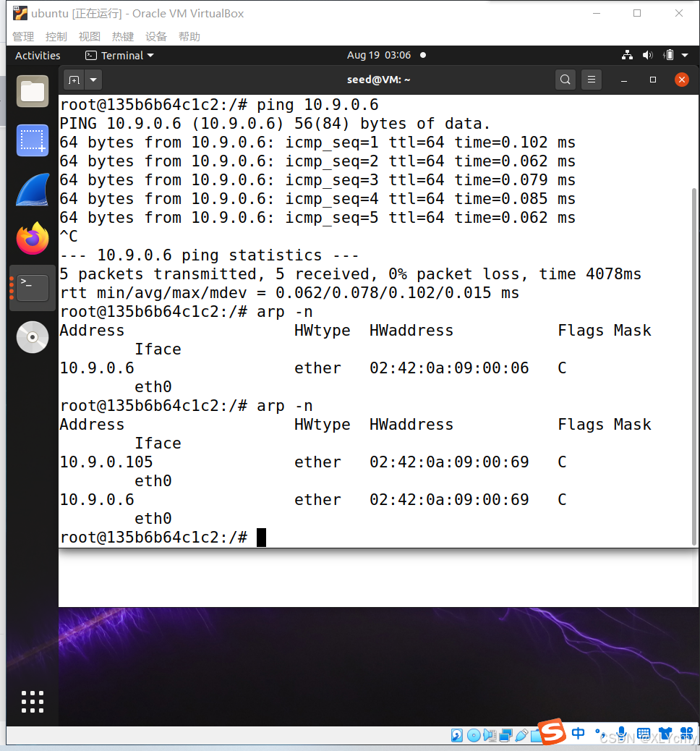
Task: Click the battery icon in top bar
Action: pos(669,55)
